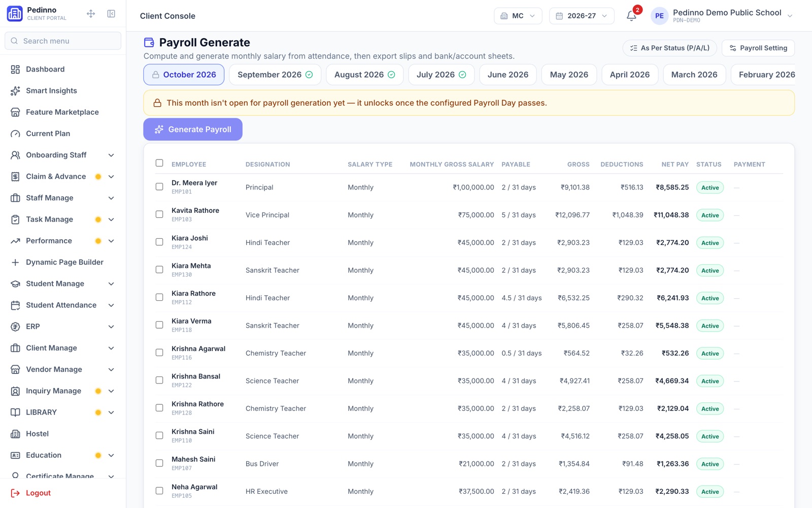The height and width of the screenshot is (508, 812).
Task: Open notifications bell icon
Action: (631, 16)
